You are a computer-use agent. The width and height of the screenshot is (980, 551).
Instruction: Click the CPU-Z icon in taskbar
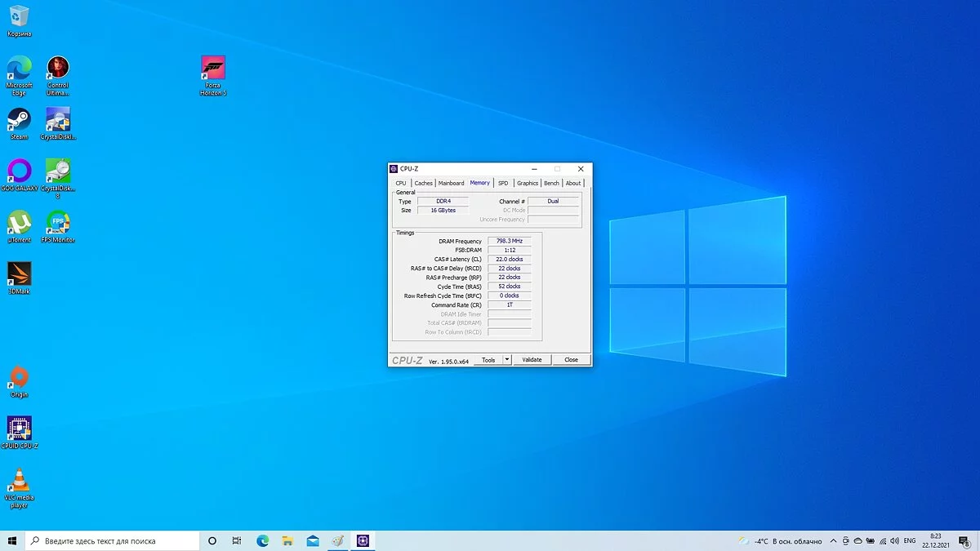coord(363,540)
